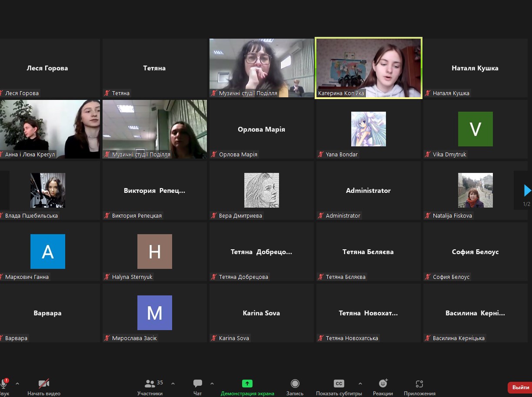Show subtitles with the CC icon

click(339, 384)
